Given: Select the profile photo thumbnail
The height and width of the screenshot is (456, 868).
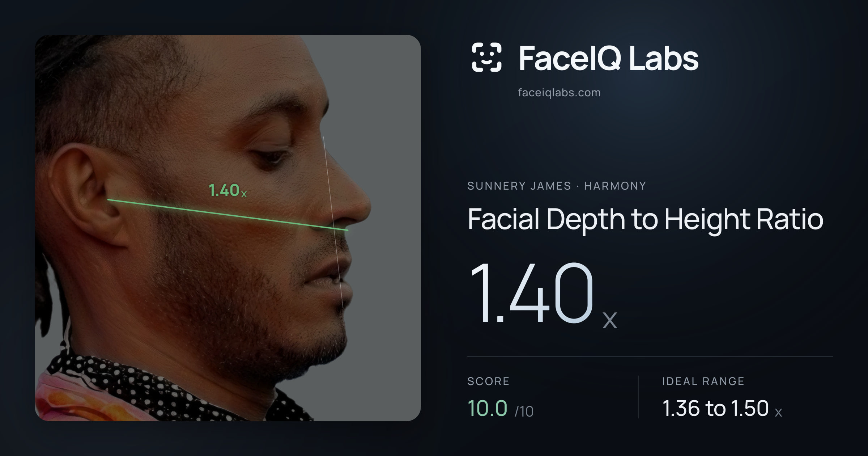Looking at the screenshot, I should click(x=228, y=228).
